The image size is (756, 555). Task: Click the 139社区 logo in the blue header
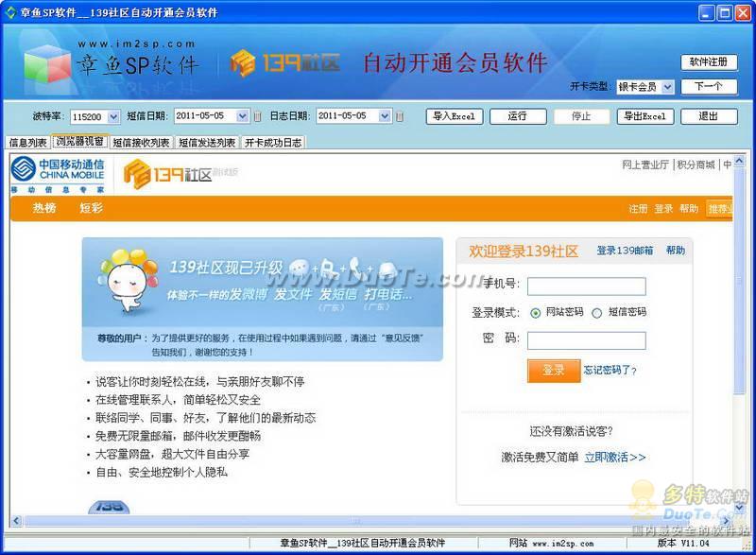click(285, 63)
